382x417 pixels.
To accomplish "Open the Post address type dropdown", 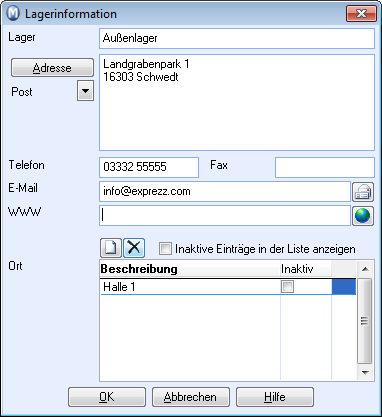I will tap(85, 91).
